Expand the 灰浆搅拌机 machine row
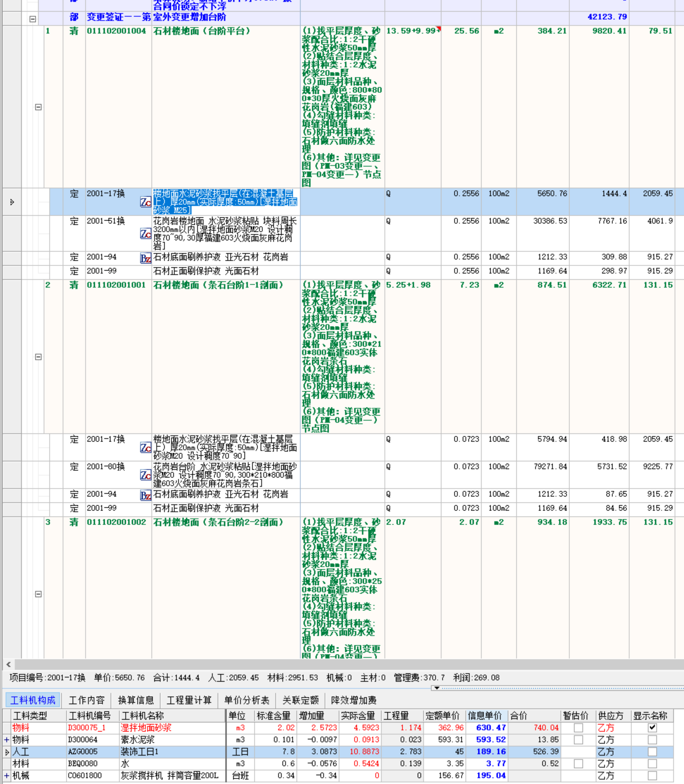684x784 pixels. pos(7,776)
